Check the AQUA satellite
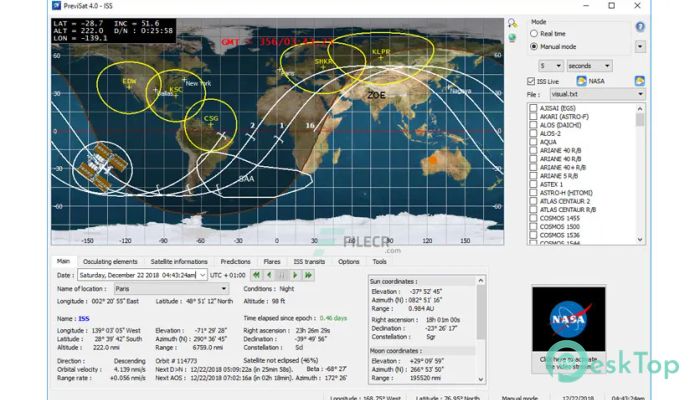Screen dimensions: 700x400 [x=533, y=142]
